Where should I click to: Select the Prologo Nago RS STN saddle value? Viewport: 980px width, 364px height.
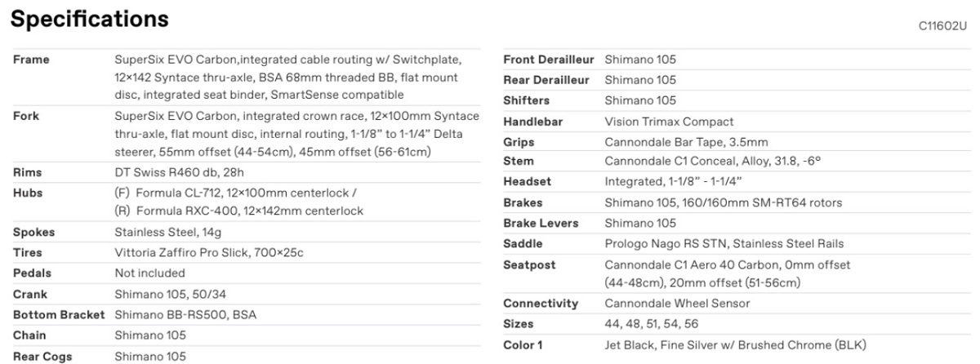724,244
